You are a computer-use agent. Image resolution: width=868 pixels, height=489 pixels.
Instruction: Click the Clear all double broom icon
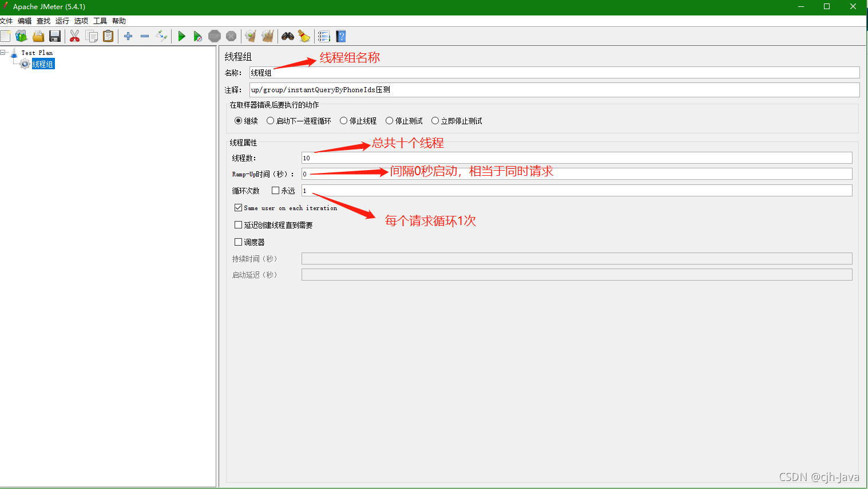[x=267, y=37]
